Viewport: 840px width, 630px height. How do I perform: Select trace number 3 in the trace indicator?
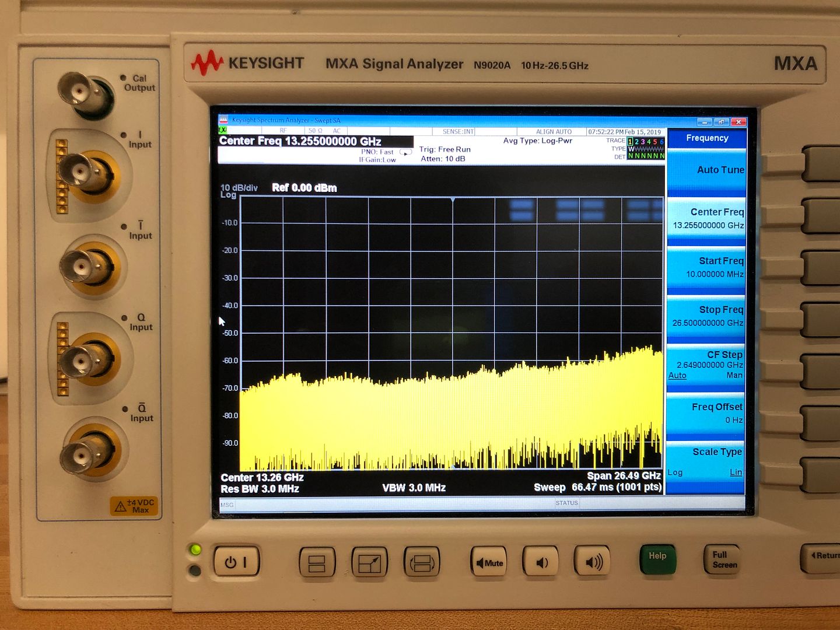coord(643,141)
